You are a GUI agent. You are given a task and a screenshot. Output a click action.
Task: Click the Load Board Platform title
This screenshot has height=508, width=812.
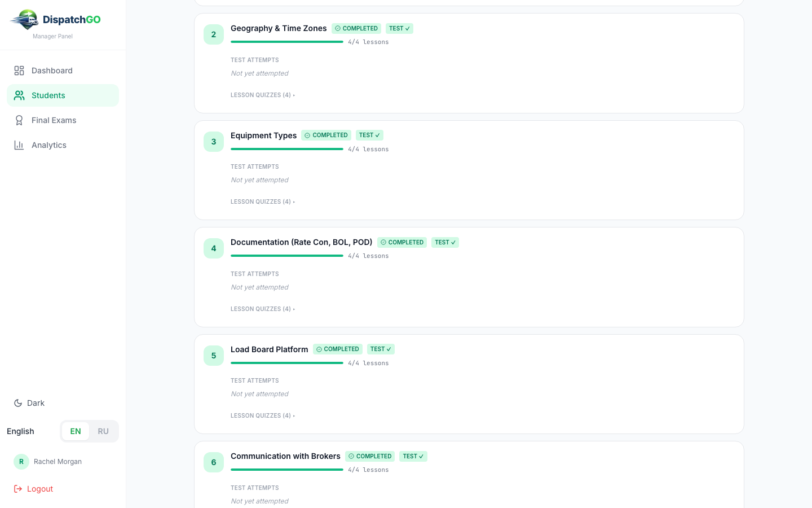269,349
